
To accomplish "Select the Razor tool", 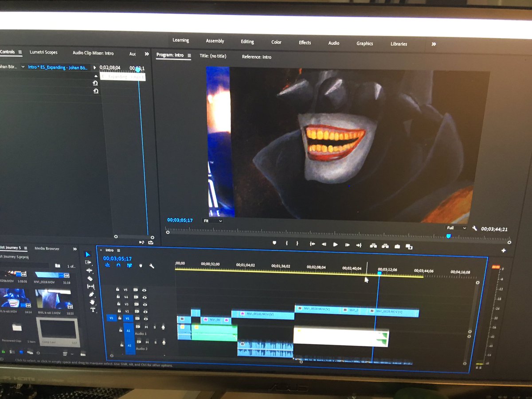I will coord(90,278).
